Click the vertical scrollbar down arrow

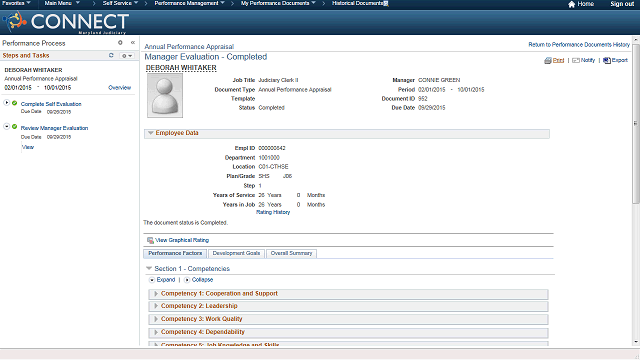[x=636, y=342]
